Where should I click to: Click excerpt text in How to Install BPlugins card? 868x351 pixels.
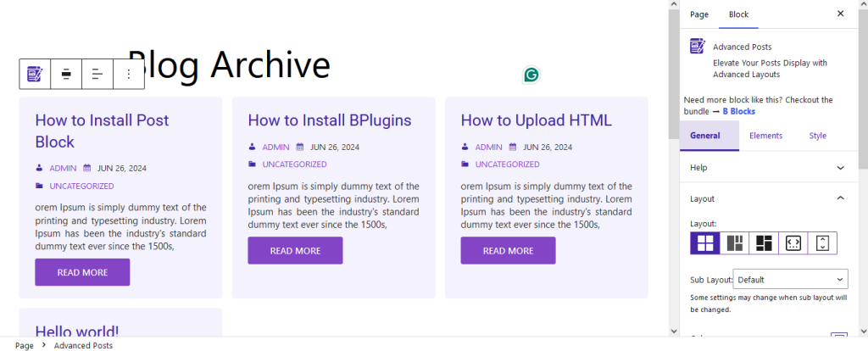(333, 205)
